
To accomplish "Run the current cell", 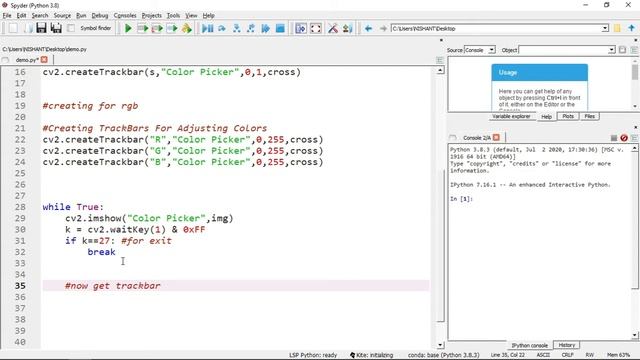I will coord(142,28).
